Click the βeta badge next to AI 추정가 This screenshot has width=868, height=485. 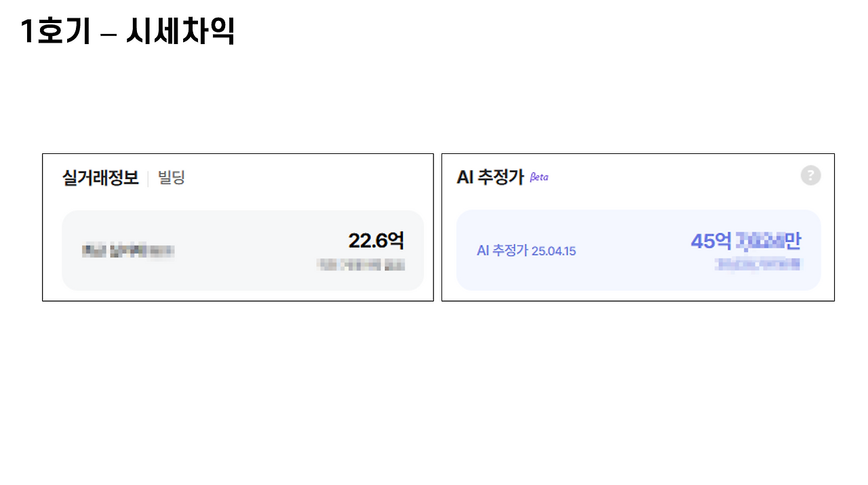click(x=538, y=177)
